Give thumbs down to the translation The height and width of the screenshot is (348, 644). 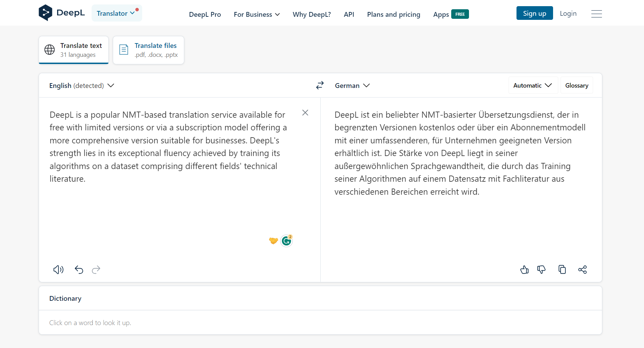point(541,270)
